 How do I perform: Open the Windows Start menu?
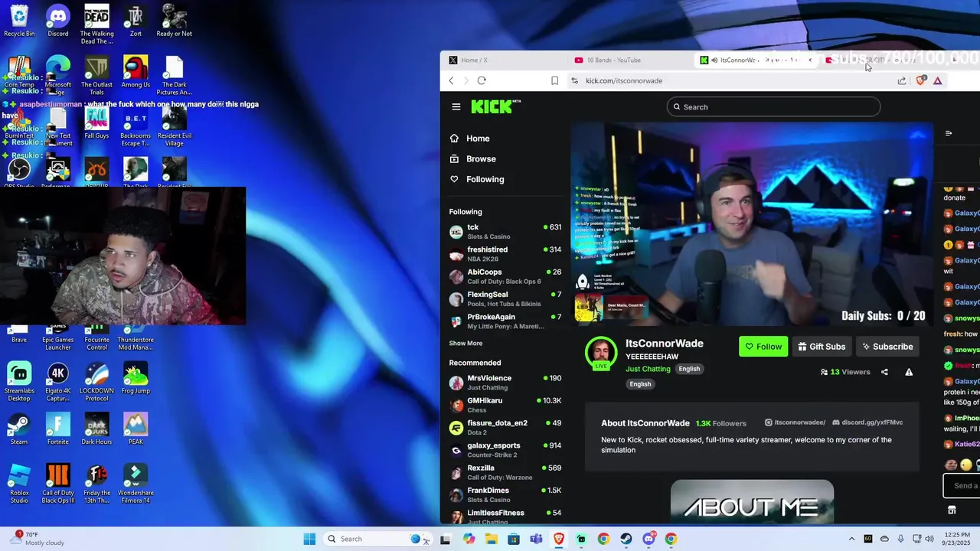pos(309,539)
